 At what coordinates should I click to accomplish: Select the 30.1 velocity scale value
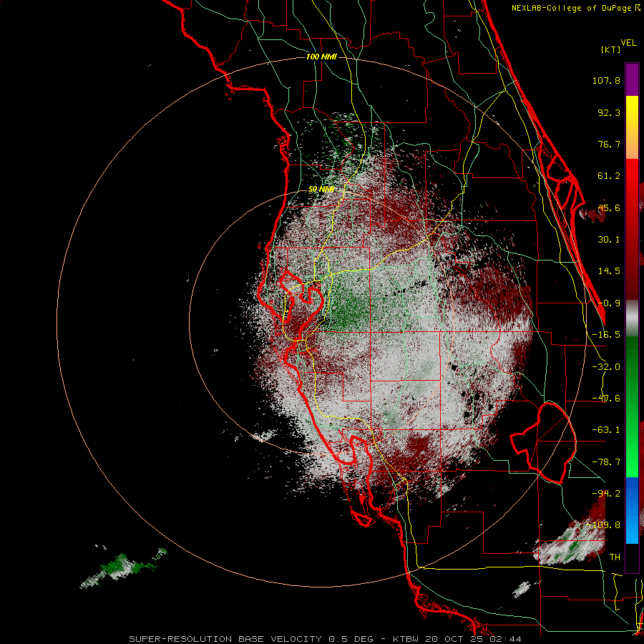pos(609,240)
